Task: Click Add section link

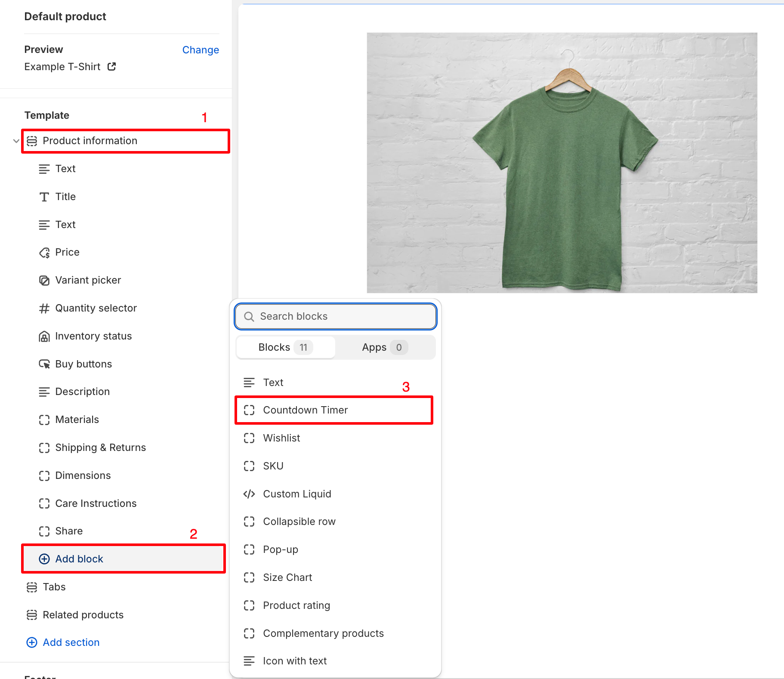Action: 71,642
